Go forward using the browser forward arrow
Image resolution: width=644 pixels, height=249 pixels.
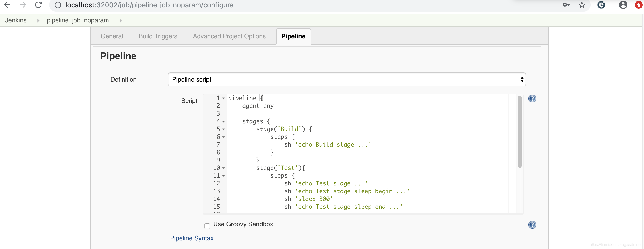click(23, 5)
